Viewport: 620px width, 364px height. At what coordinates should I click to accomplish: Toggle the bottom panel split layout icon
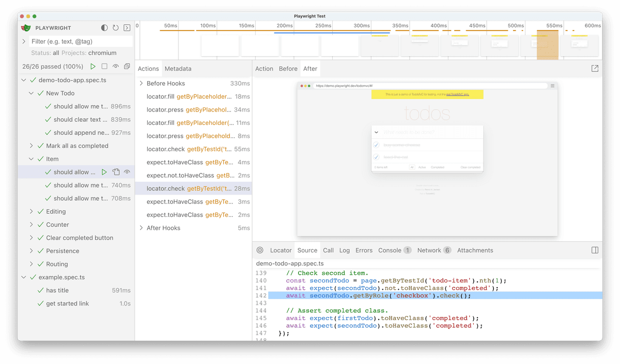coord(595,250)
